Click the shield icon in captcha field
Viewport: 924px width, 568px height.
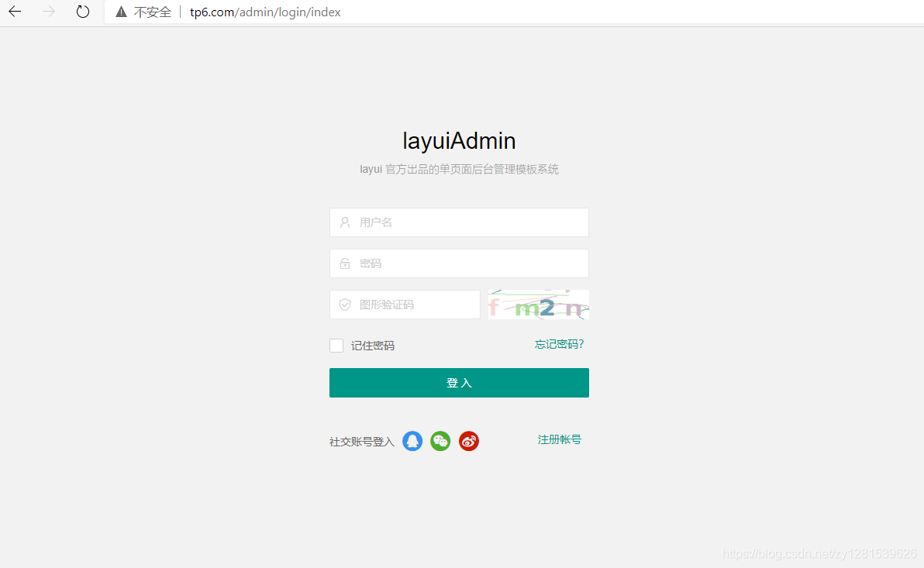pyautogui.click(x=345, y=305)
